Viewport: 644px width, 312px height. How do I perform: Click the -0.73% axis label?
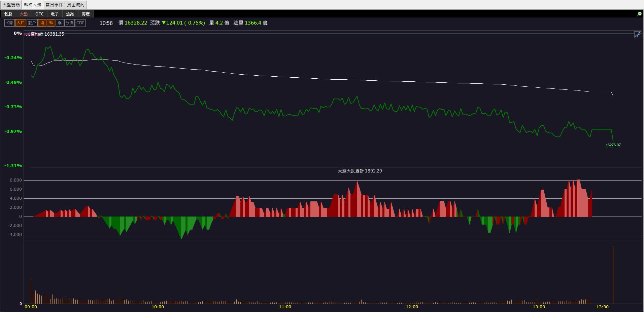[13, 107]
